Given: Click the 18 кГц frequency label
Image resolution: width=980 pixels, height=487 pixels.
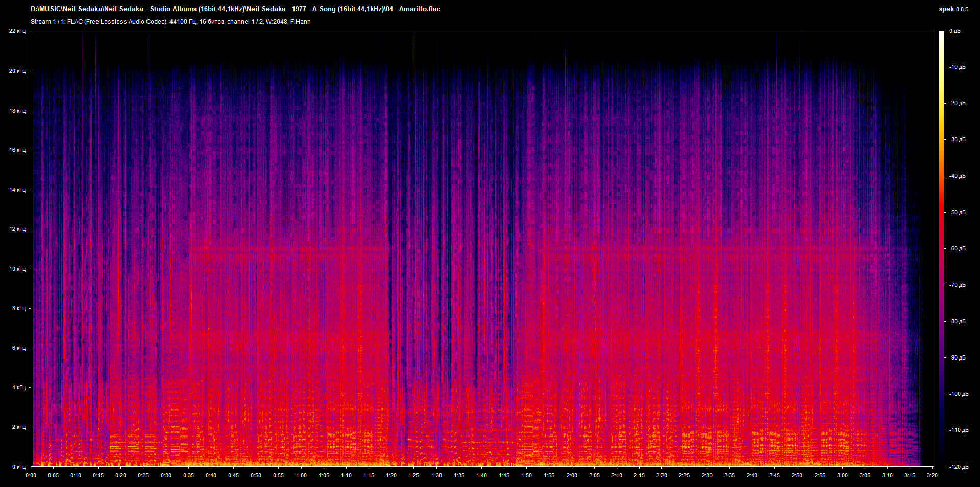Looking at the screenshot, I should [x=17, y=111].
